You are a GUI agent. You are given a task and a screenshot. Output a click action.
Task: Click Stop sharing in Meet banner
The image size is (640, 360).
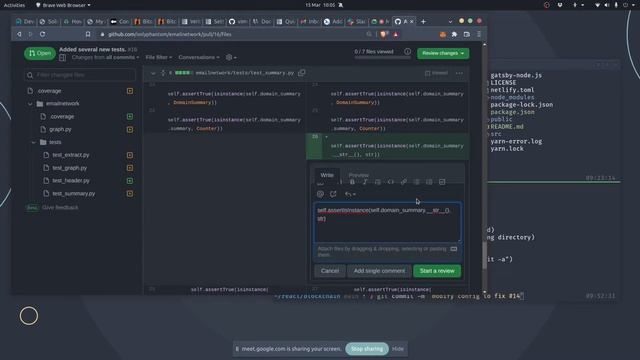point(367,349)
